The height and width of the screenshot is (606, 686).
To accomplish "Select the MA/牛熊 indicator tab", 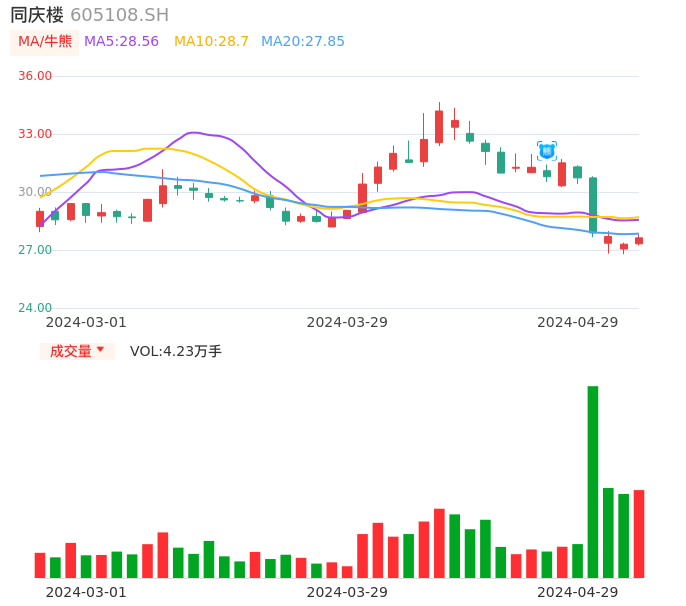I will (44, 42).
